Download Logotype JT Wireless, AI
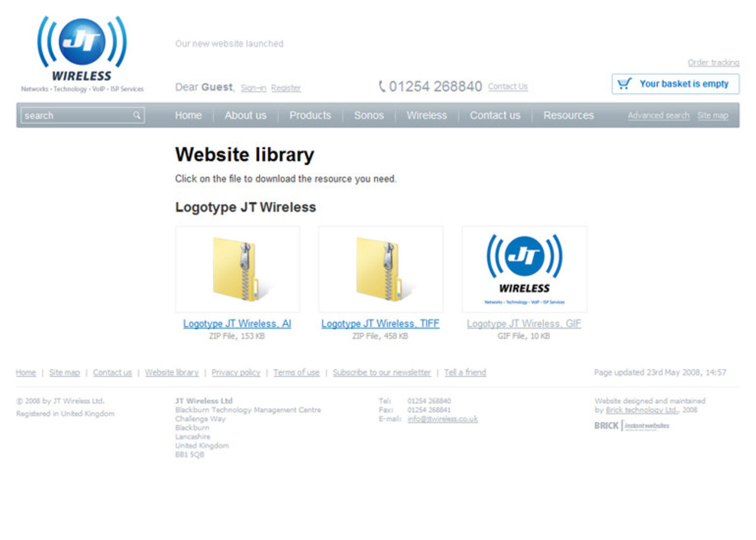The width and height of the screenshot is (756, 540). click(238, 323)
